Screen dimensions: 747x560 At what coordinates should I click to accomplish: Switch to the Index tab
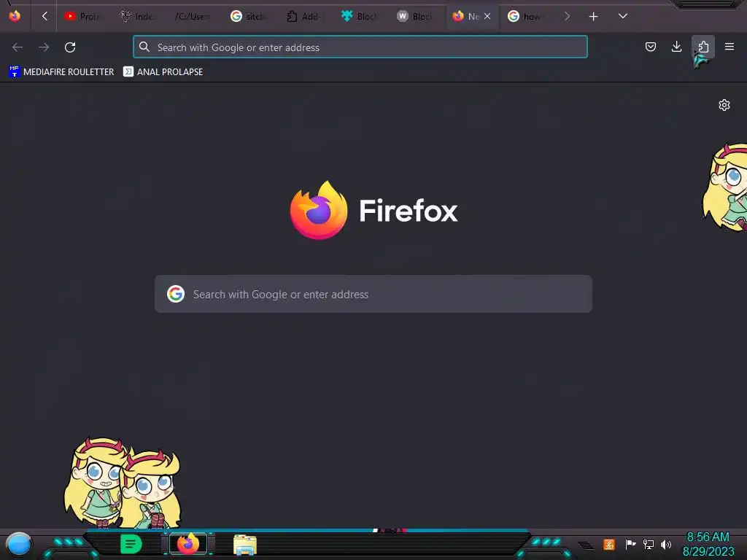click(x=138, y=17)
